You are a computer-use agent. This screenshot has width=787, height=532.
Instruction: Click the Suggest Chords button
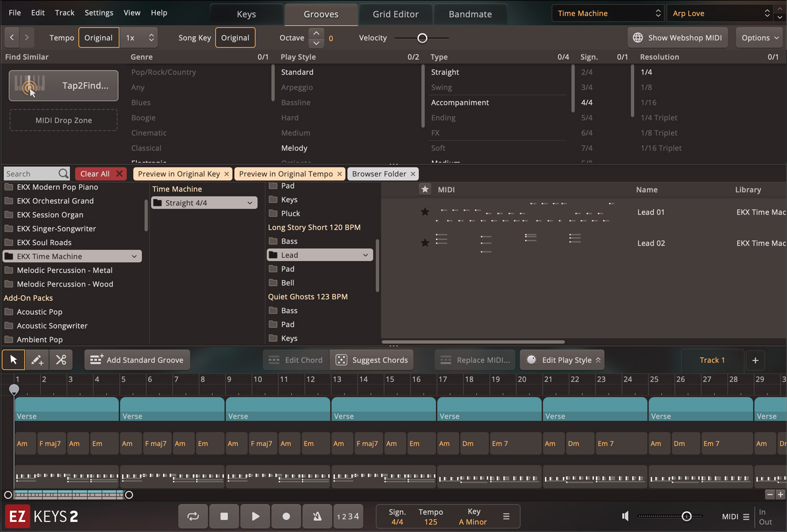click(x=372, y=360)
